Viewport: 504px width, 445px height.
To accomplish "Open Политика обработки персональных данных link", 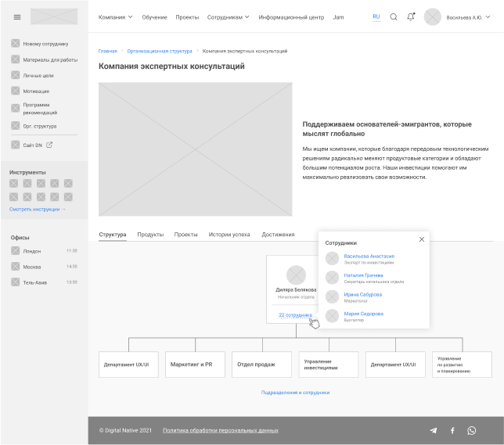I will click(221, 430).
